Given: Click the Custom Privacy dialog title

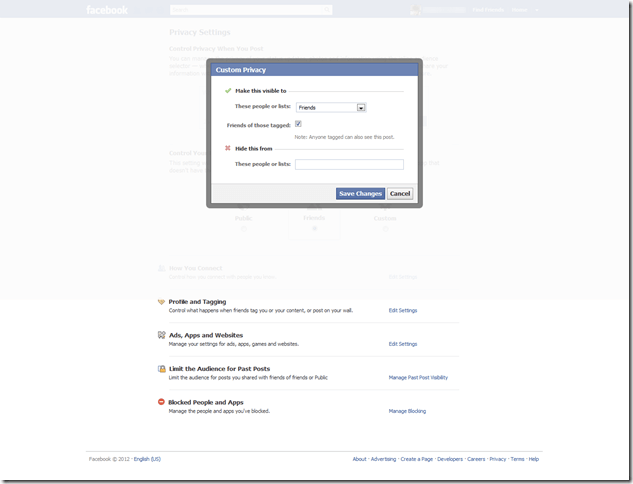Looking at the screenshot, I should coord(241,70).
